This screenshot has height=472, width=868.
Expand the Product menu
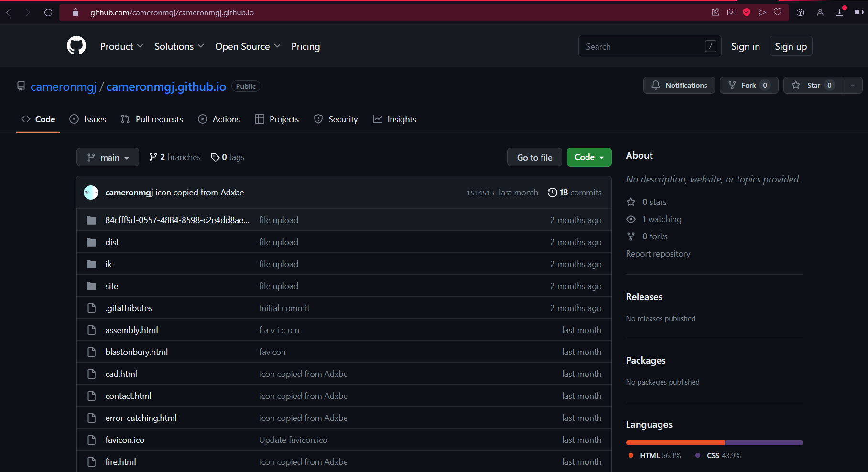[121, 46]
